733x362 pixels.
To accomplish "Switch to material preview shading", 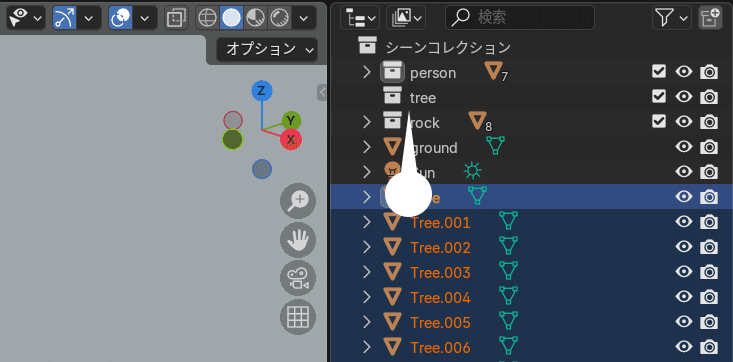I will tap(256, 18).
